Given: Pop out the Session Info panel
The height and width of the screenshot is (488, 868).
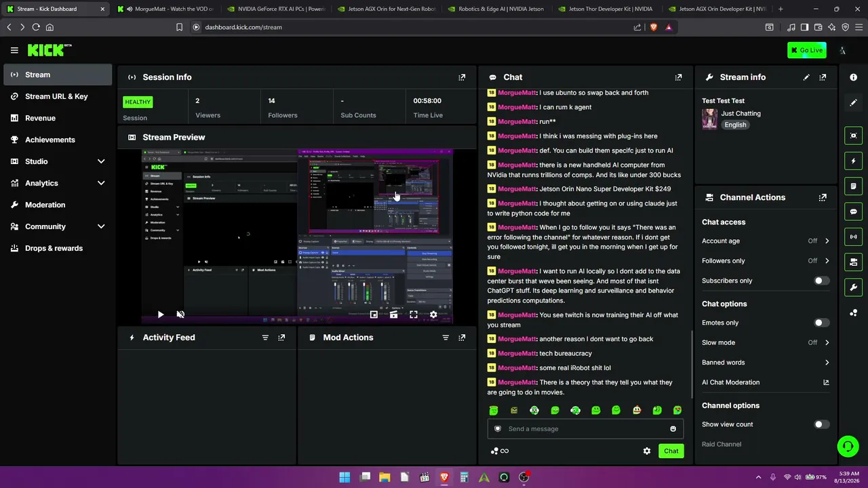Looking at the screenshot, I should coord(462,77).
